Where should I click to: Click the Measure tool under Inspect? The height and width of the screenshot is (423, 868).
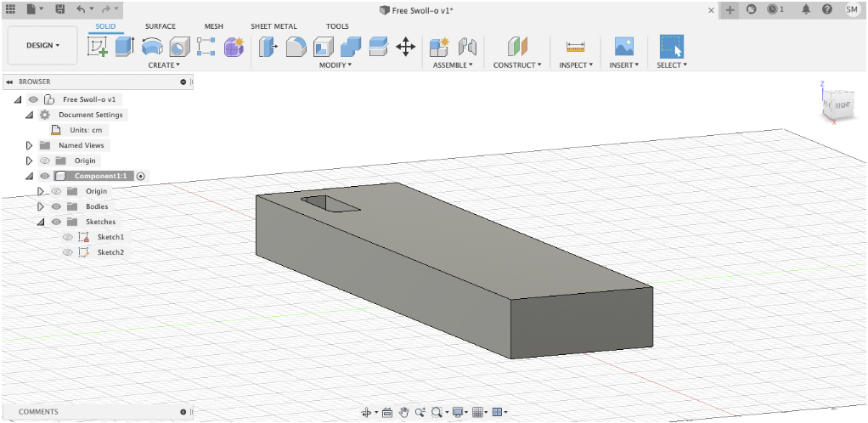tap(575, 47)
